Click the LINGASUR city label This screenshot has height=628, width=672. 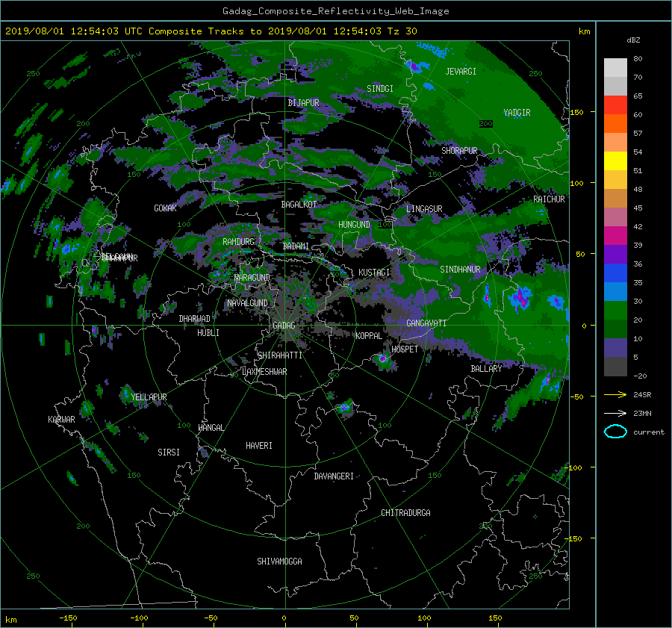[424, 209]
